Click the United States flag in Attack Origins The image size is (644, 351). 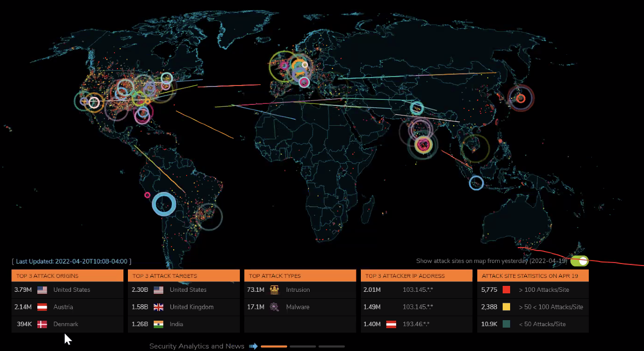42,290
